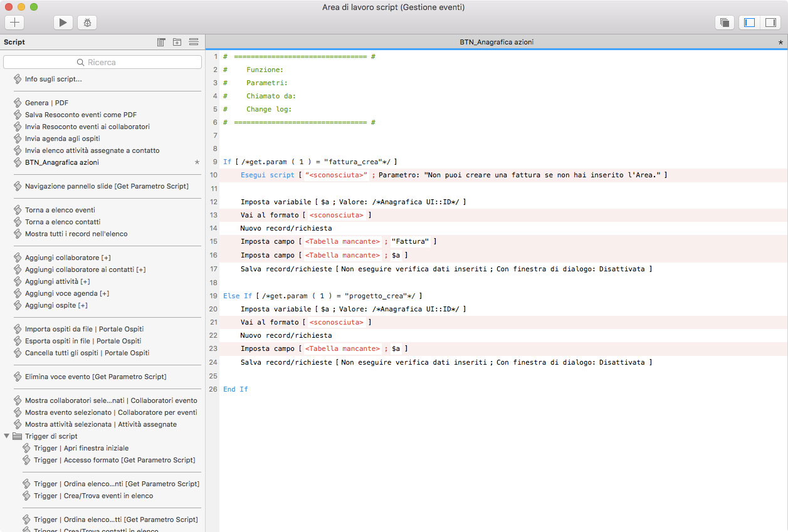
Task: Select Salva Resoconto eventi come PDF script
Action: click(80, 115)
